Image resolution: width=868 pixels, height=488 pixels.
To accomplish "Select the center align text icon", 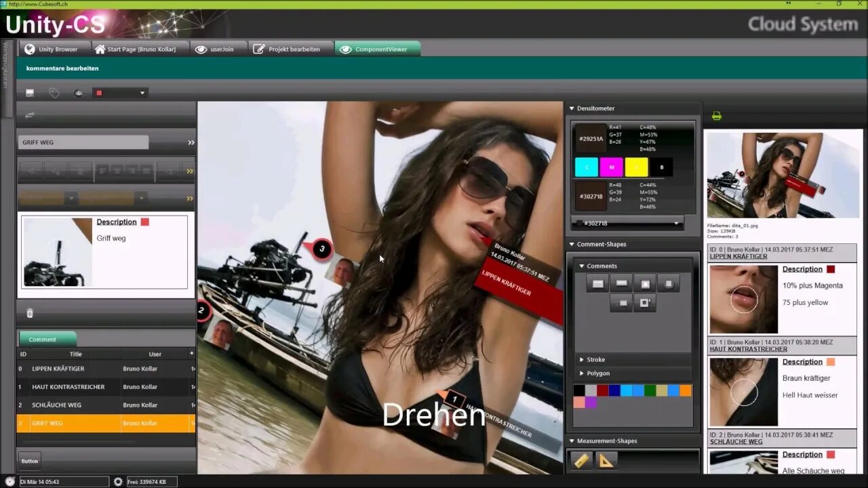I will tap(117, 171).
